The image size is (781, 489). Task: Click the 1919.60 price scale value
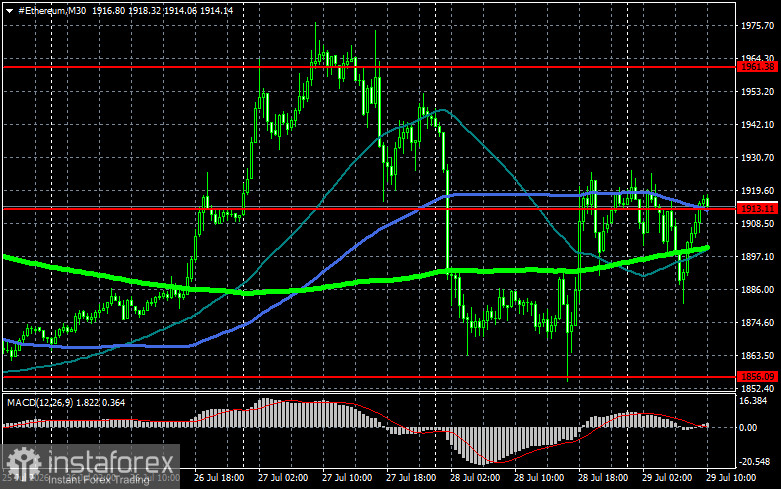tap(758, 191)
